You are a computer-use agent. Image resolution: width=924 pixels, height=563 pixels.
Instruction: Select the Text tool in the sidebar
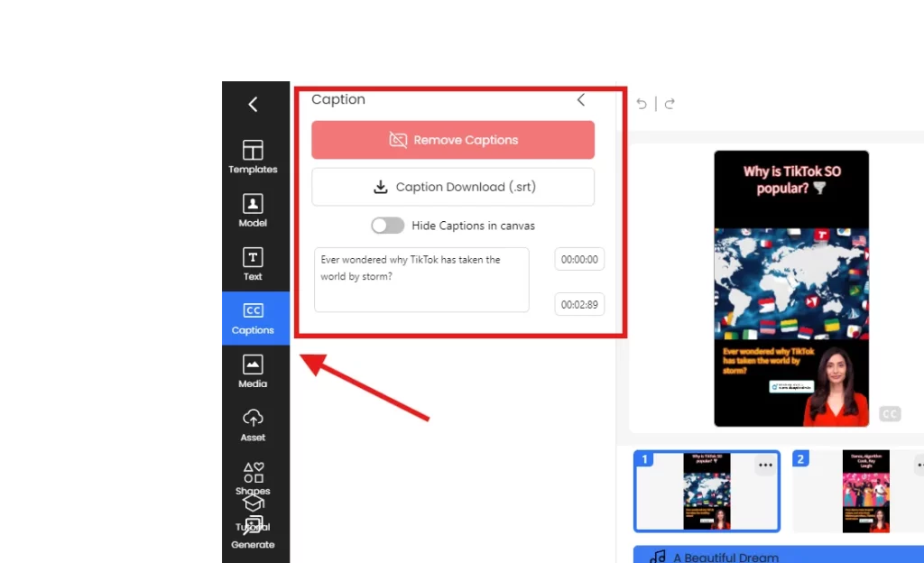(253, 263)
